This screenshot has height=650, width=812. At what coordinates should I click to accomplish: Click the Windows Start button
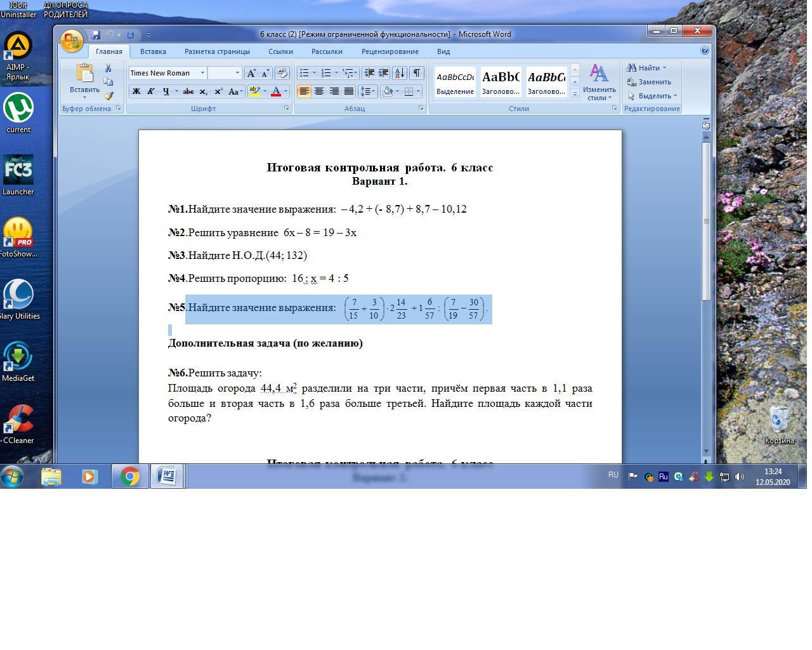(x=13, y=476)
